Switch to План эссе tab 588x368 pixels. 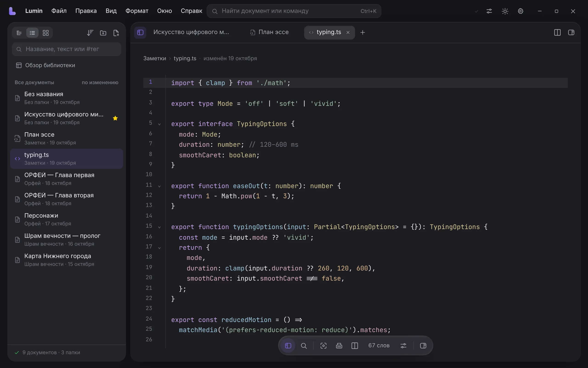point(270,32)
